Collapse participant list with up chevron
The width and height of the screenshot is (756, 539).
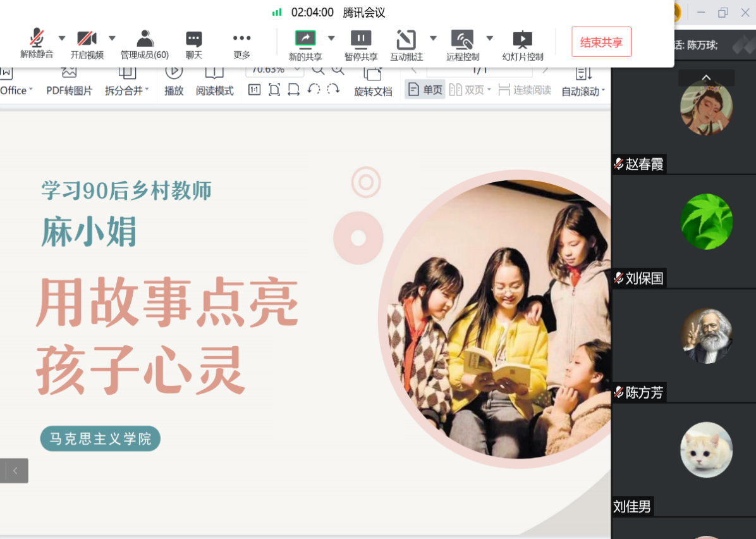click(706, 78)
